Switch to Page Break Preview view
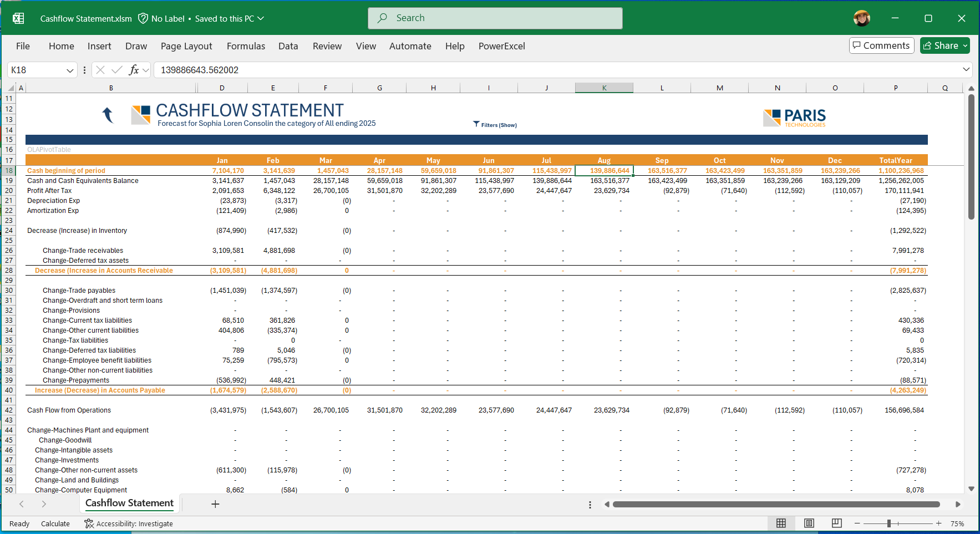The width and height of the screenshot is (980, 534). point(836,523)
